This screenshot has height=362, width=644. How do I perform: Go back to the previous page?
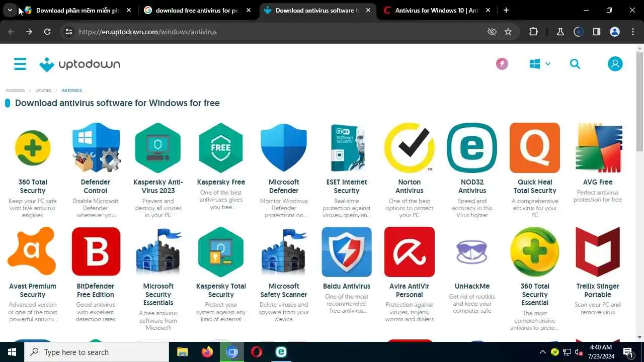(11, 32)
